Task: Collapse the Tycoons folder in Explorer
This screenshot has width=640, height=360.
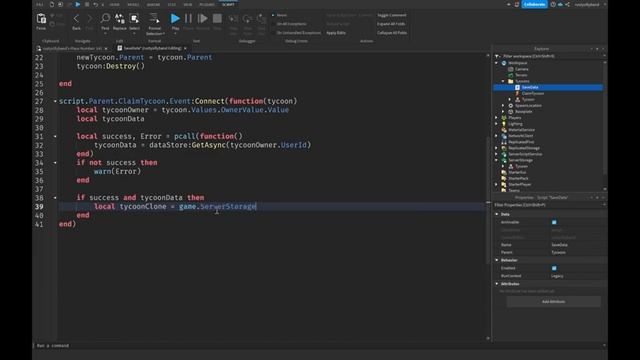Action: coord(503,81)
